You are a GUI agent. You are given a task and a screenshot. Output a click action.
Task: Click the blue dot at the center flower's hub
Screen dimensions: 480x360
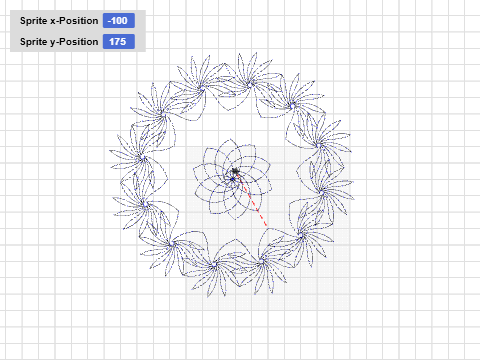(232, 180)
